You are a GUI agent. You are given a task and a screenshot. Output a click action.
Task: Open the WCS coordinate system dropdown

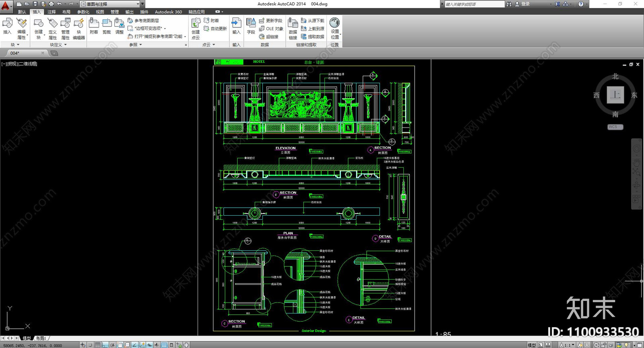615,127
